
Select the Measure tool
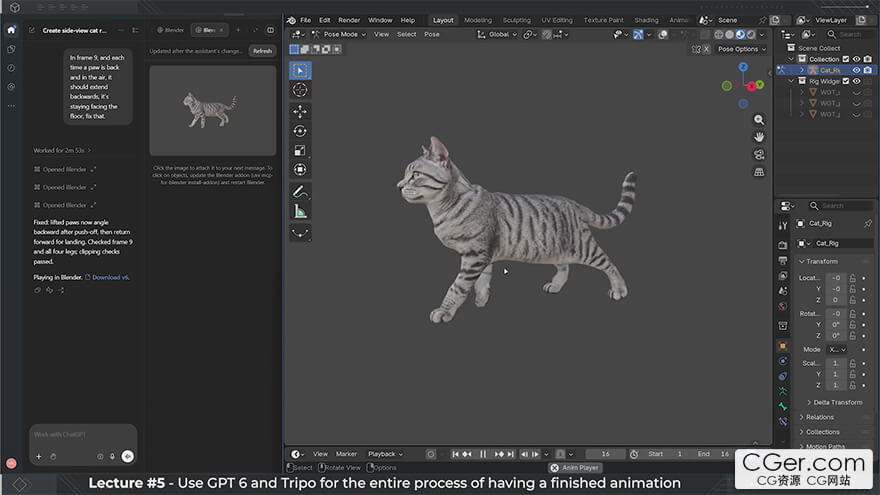[300, 212]
